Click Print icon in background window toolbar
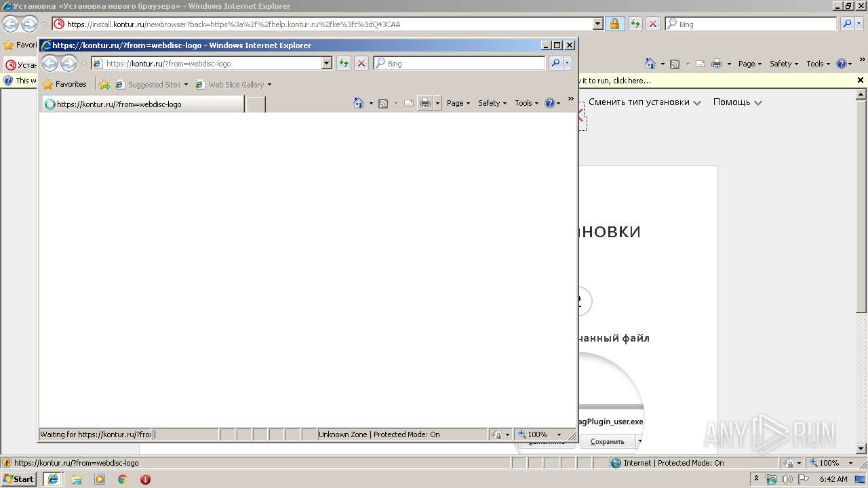This screenshot has width=868, height=488. [x=717, y=64]
